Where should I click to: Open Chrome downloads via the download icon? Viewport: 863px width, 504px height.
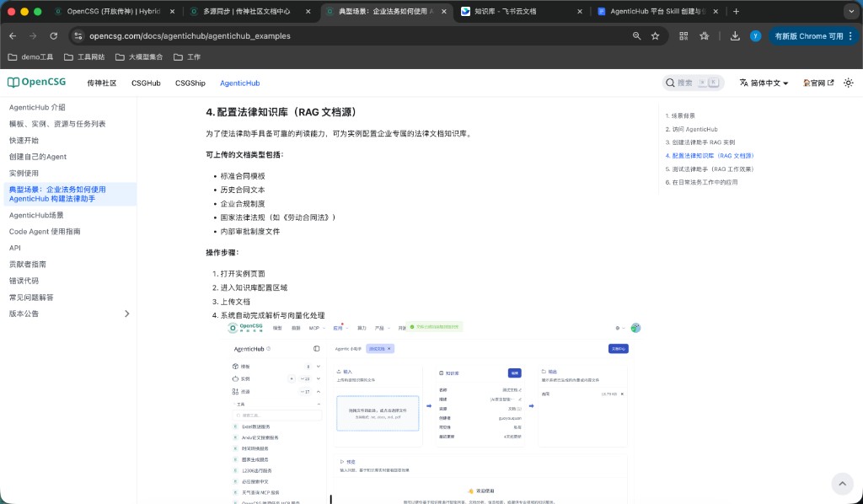735,36
